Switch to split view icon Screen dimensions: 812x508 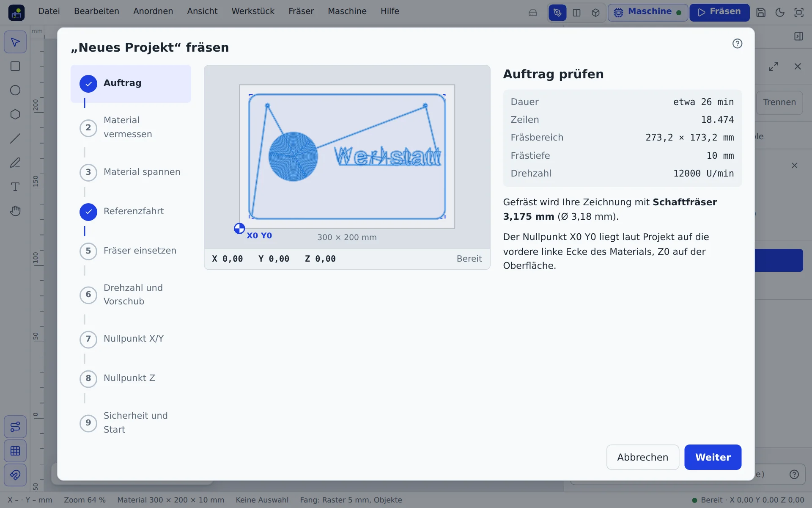pyautogui.click(x=576, y=13)
